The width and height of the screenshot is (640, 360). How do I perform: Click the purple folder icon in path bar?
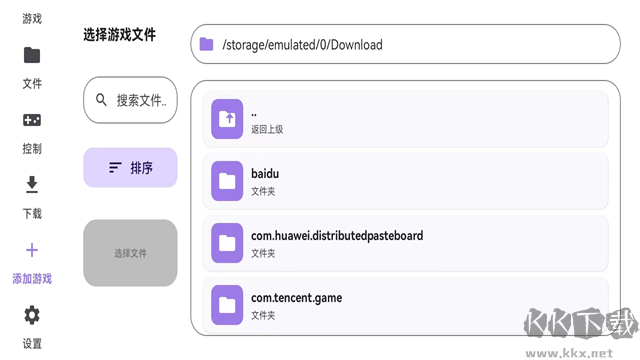pyautogui.click(x=207, y=44)
